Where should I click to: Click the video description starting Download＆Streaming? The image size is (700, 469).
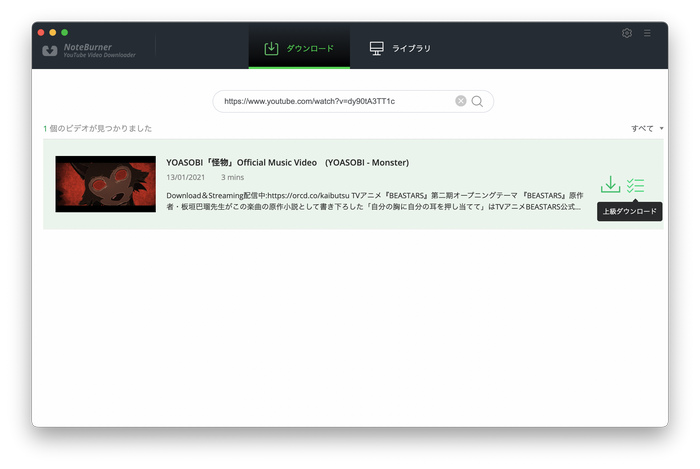[x=375, y=201]
